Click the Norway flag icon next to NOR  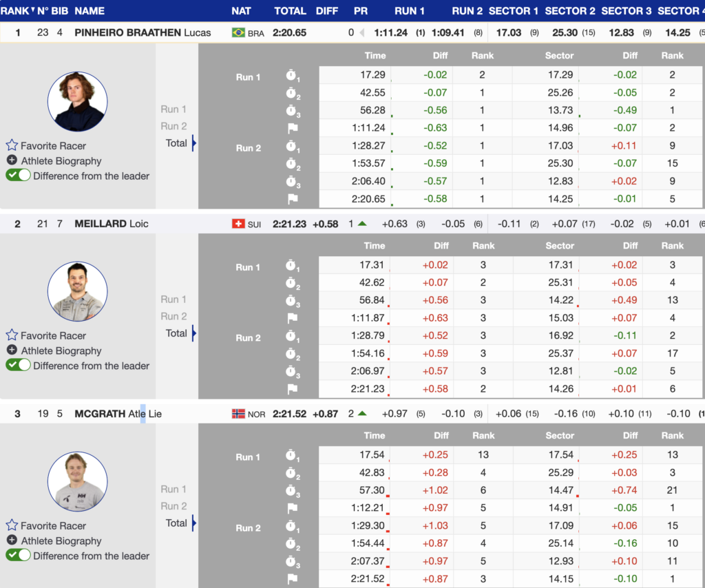[238, 414]
